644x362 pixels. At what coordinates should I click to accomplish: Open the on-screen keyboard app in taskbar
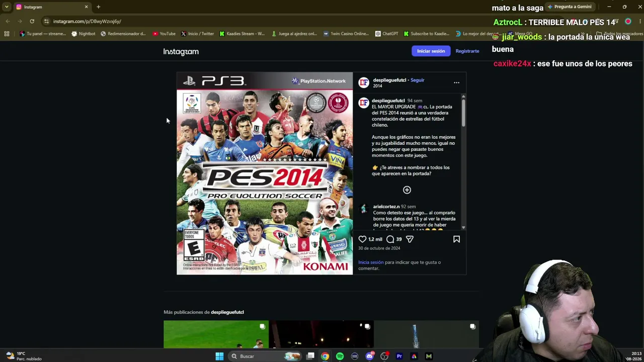(355, 356)
